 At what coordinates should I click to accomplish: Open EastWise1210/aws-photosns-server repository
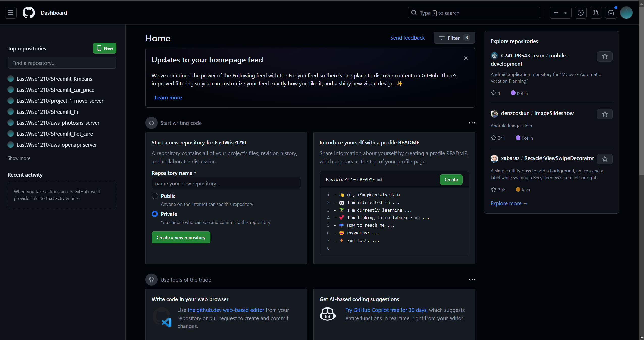point(58,123)
